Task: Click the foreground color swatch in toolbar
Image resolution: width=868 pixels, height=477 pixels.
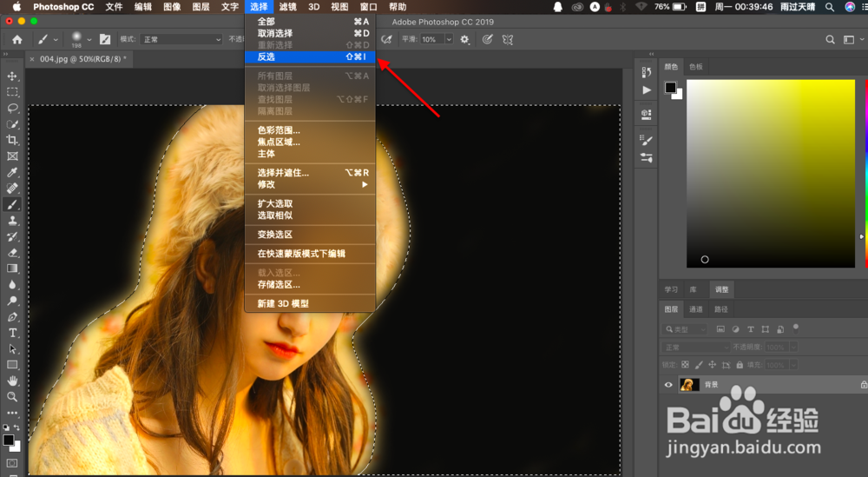Action: [8, 441]
